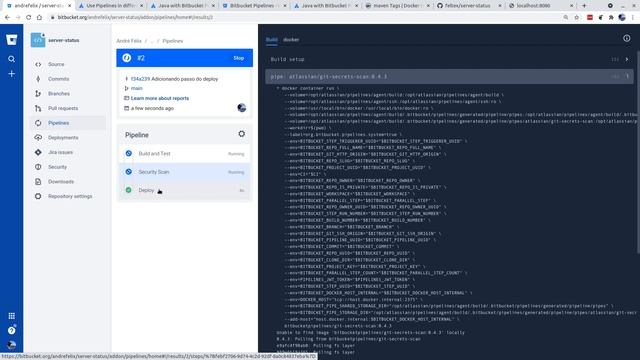Reload the browser page
The width and height of the screenshot is (640, 360).
[29, 18]
